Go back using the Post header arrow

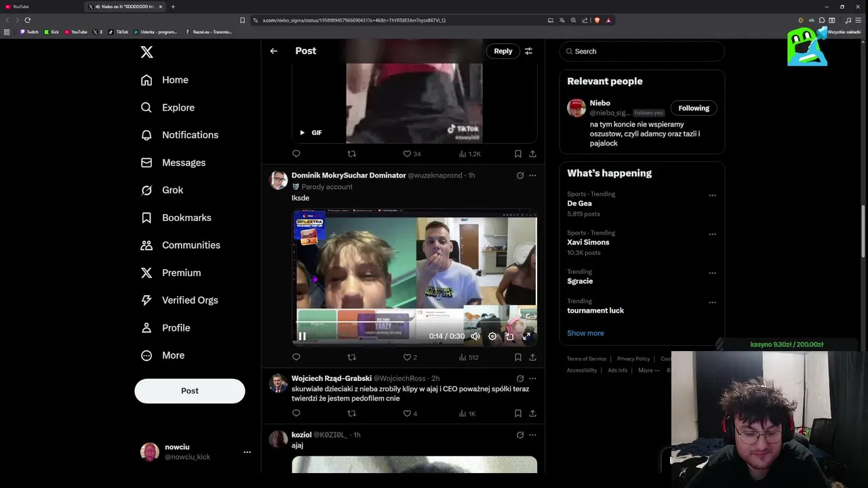coord(273,51)
